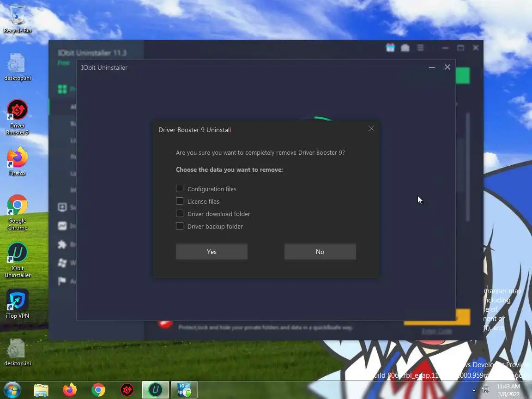This screenshot has height=399, width=532.
Task: Enable Driver download folder removal
Action: pos(180,213)
